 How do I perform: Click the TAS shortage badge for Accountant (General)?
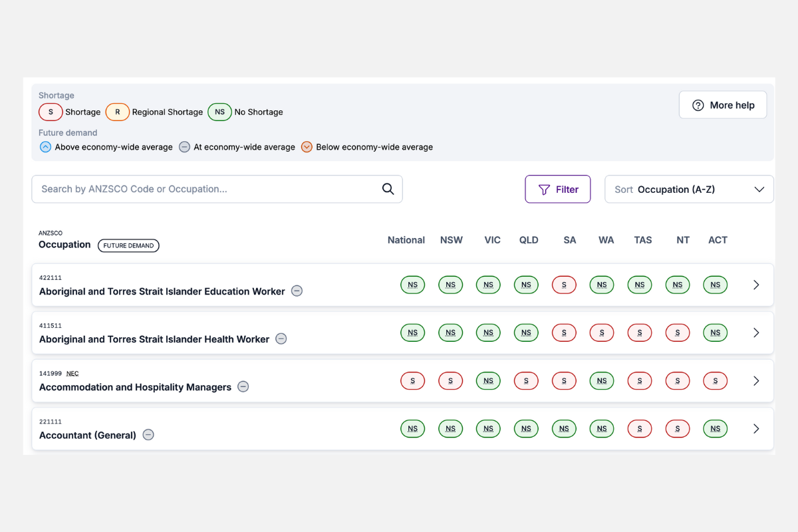640,429
